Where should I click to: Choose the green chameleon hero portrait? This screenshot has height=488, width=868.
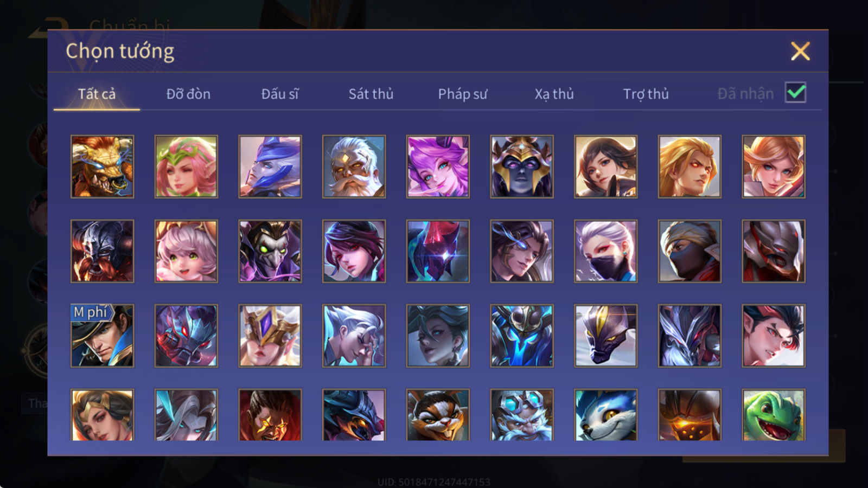(774, 415)
